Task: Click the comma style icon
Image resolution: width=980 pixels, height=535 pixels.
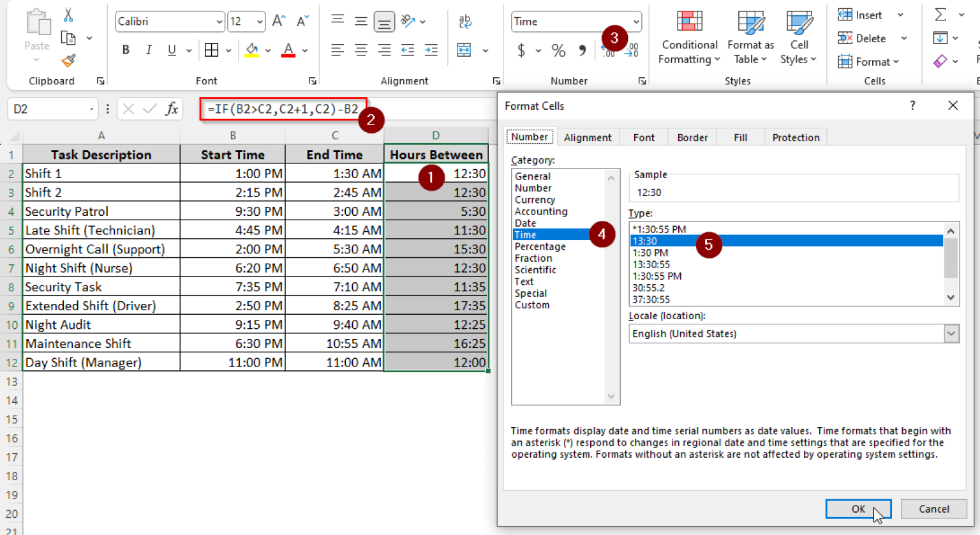Action: [583, 50]
